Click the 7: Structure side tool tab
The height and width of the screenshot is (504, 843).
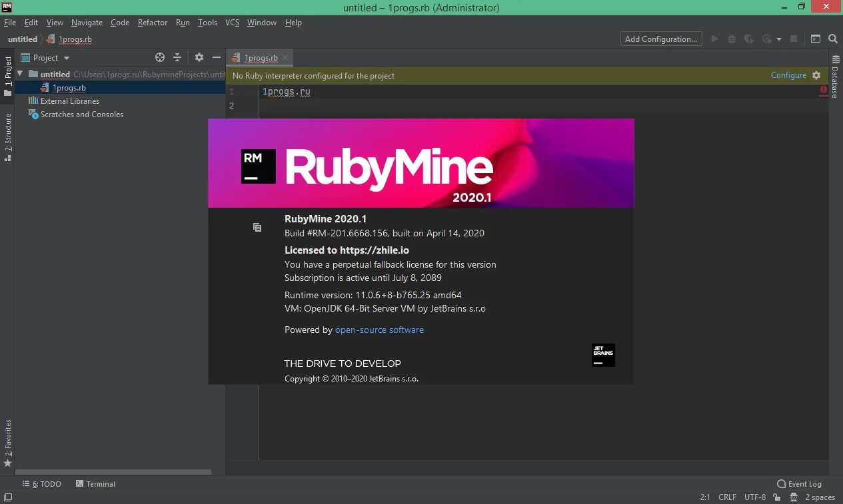coord(7,137)
